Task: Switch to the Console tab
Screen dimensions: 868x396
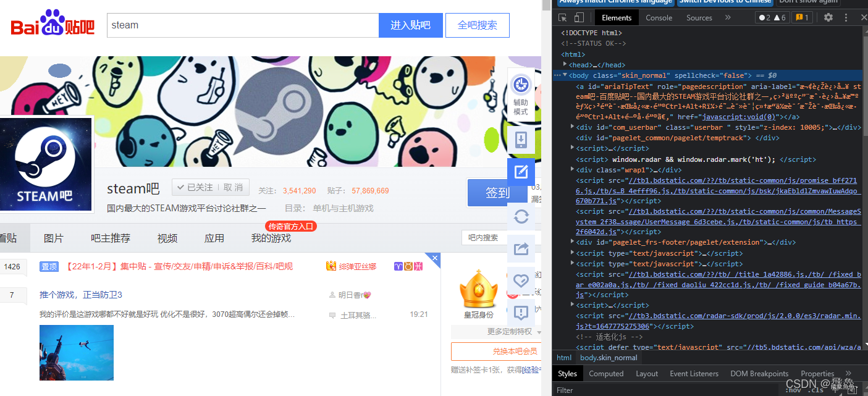Action: click(659, 17)
